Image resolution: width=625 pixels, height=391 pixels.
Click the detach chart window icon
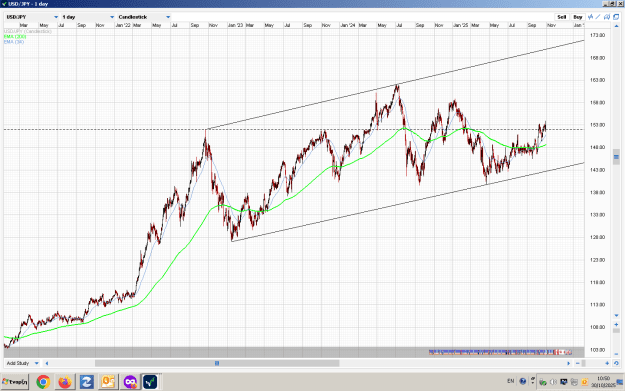coord(616,17)
